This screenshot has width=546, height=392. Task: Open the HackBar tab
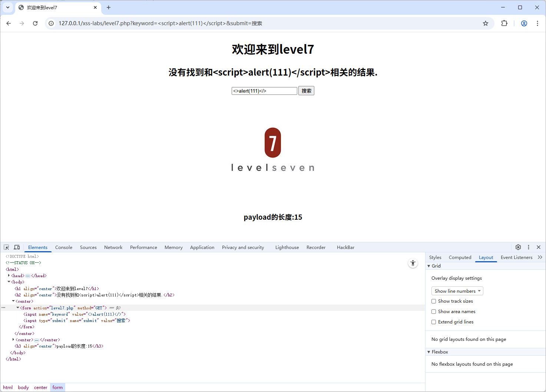click(x=345, y=248)
